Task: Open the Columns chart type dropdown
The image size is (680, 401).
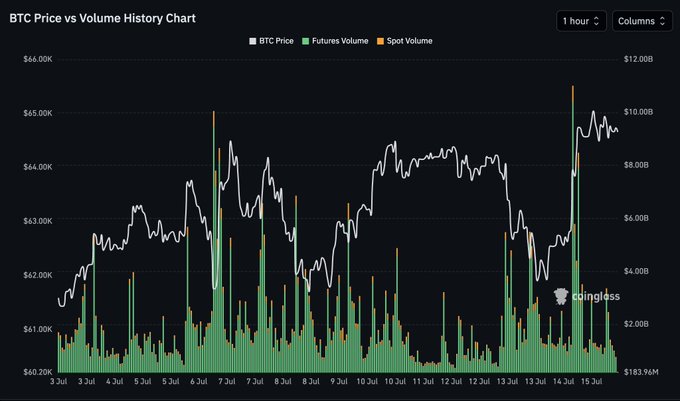Action: coord(642,21)
